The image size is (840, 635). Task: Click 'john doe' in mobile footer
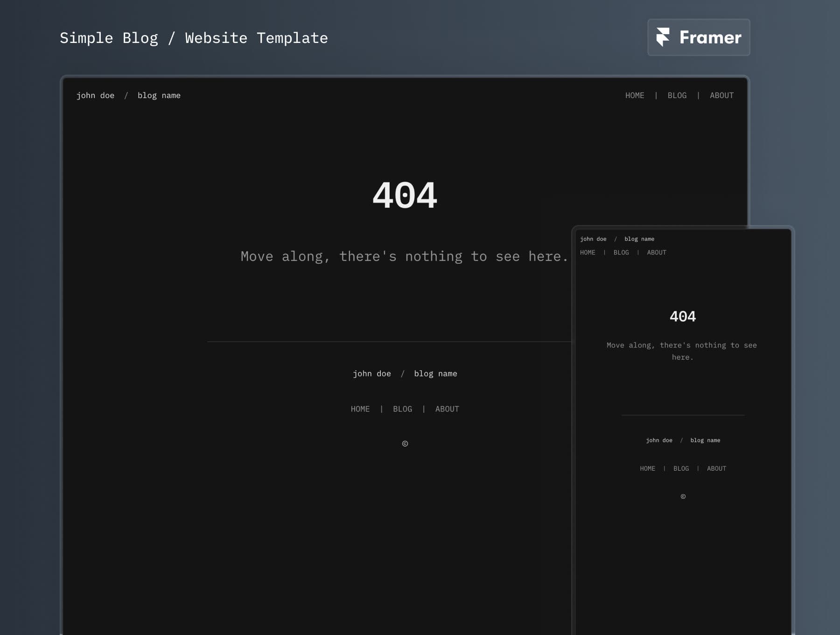click(659, 440)
